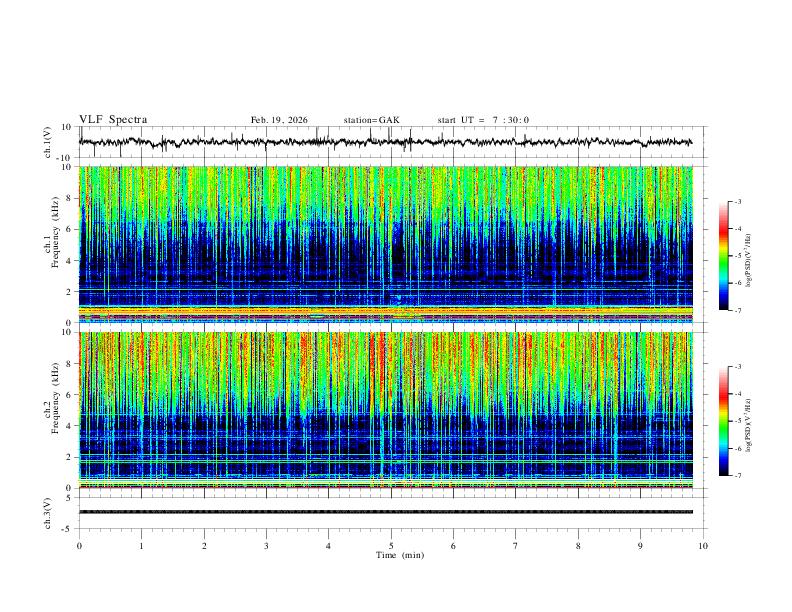Click inside the ch.1 spectrogram panel
This screenshot has height=612, width=792.
(385, 244)
